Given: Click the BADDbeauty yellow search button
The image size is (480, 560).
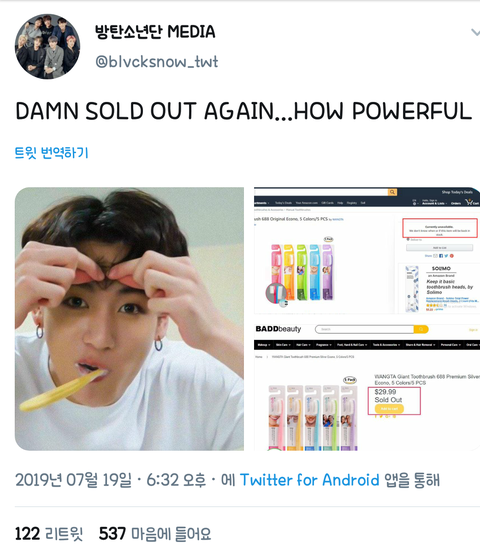Looking at the screenshot, I should [x=421, y=329].
